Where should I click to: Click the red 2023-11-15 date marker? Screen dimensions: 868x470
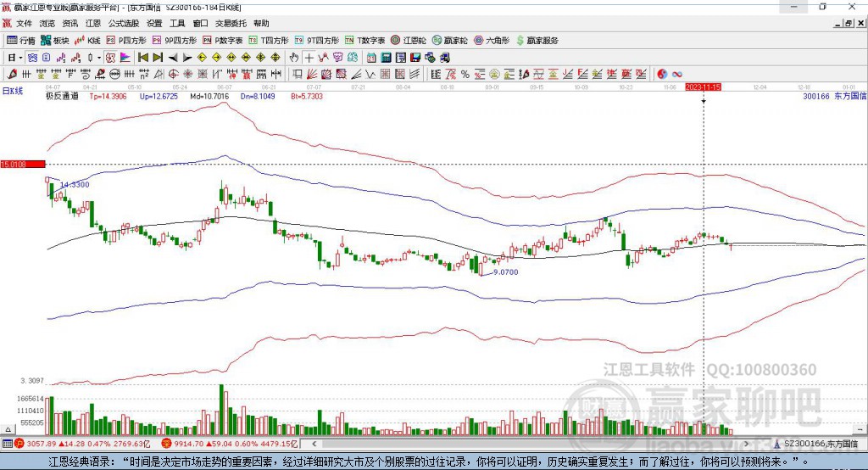[x=703, y=87]
